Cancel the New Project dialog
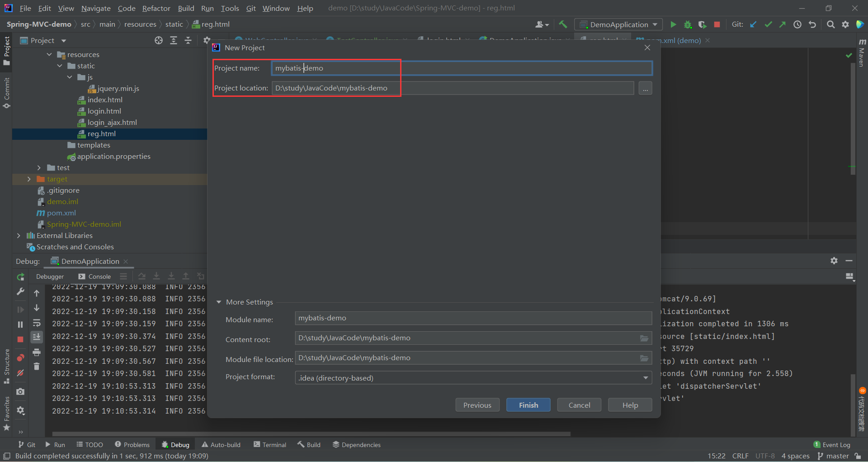The image size is (868, 462). coord(579,405)
